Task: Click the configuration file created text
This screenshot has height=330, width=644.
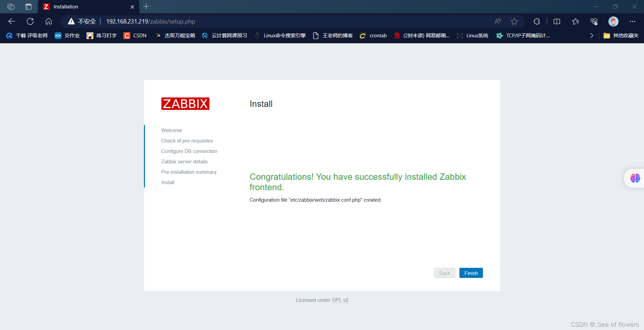Action: tap(315, 200)
